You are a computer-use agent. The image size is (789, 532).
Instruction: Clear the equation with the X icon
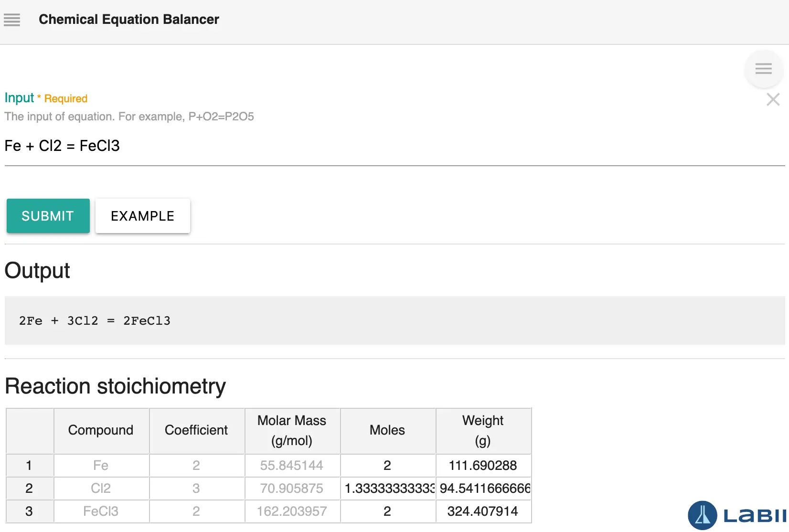coord(773,99)
